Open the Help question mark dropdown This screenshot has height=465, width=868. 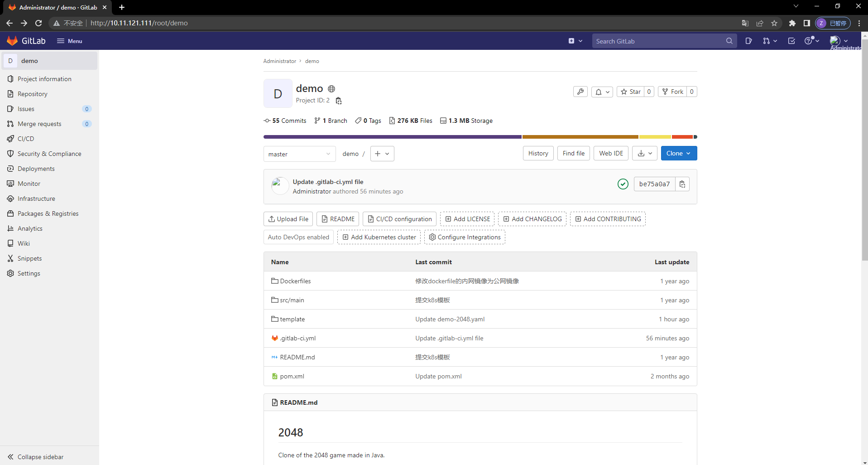(x=812, y=41)
